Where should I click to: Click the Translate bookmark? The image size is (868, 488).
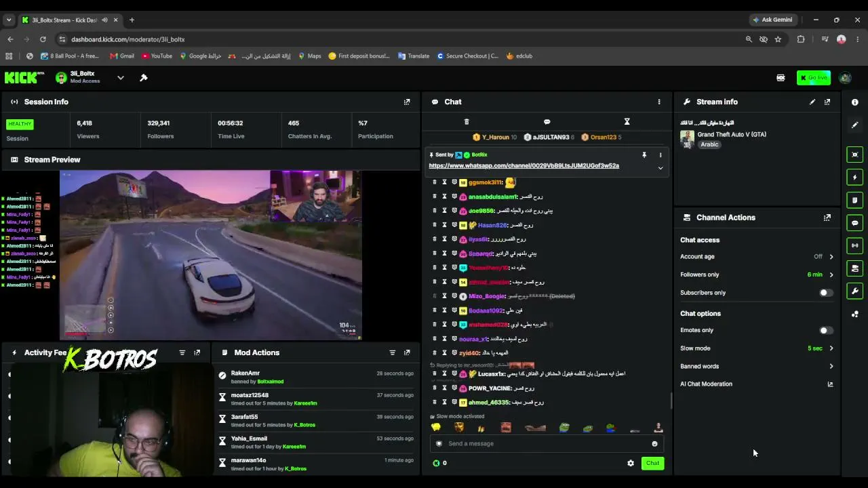click(x=414, y=56)
